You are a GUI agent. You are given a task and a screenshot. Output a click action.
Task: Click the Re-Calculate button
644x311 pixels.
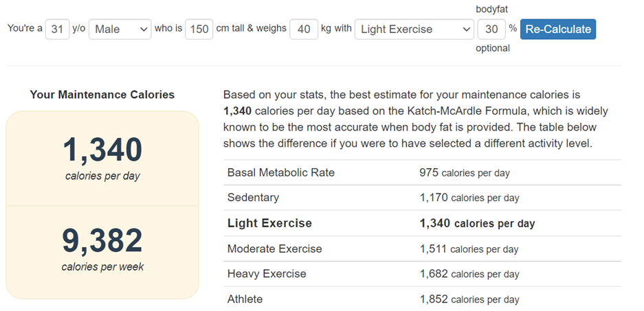coord(557,29)
